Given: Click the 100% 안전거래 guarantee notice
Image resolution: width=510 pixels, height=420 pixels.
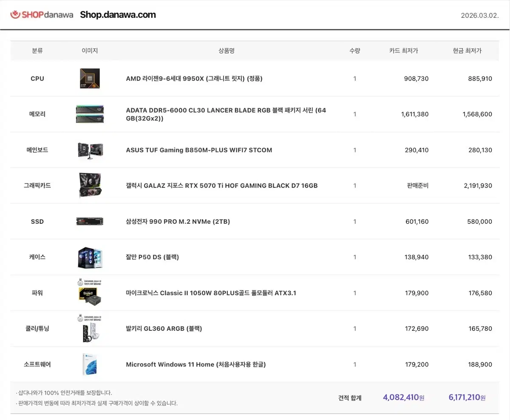Looking at the screenshot, I should point(64,393).
